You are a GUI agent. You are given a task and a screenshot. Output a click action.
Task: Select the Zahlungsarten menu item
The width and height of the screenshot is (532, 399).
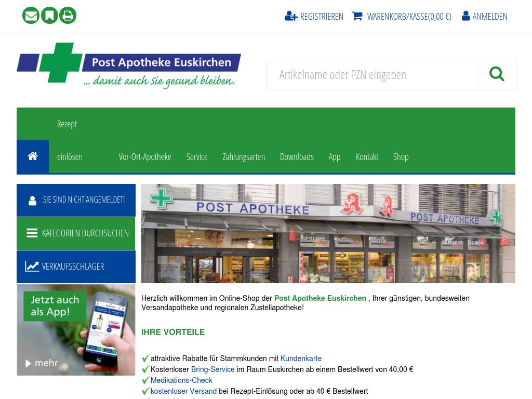pos(244,157)
